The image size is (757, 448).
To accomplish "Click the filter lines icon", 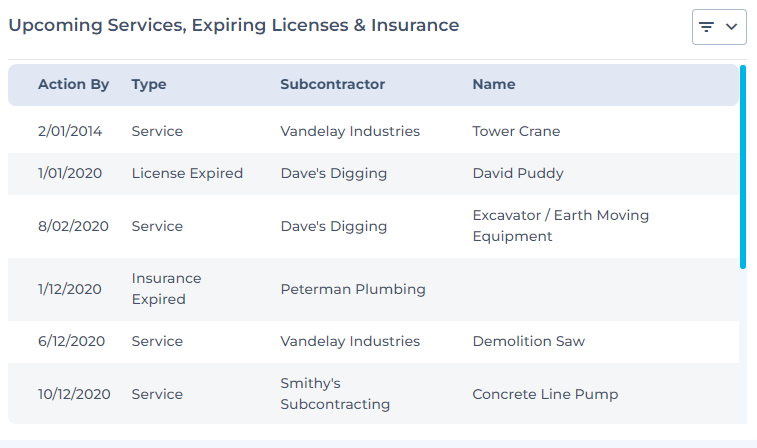I will click(x=707, y=27).
